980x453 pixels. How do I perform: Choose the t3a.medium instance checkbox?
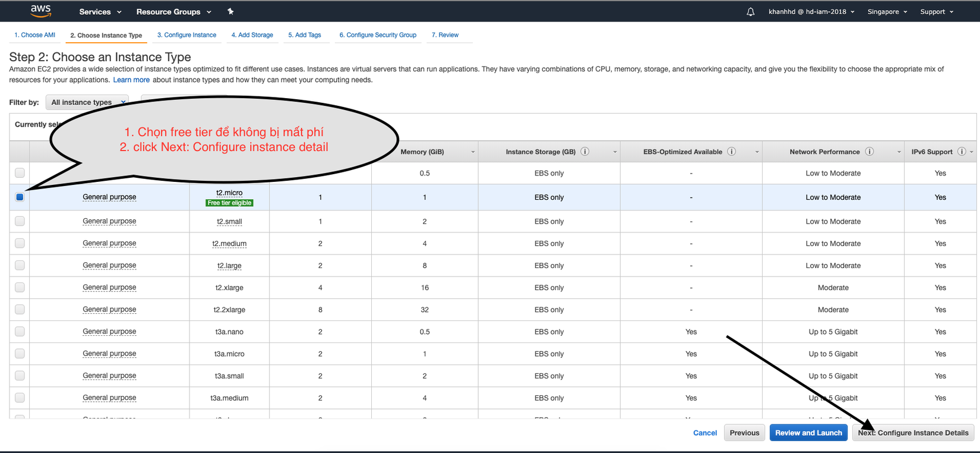pyautogui.click(x=20, y=397)
